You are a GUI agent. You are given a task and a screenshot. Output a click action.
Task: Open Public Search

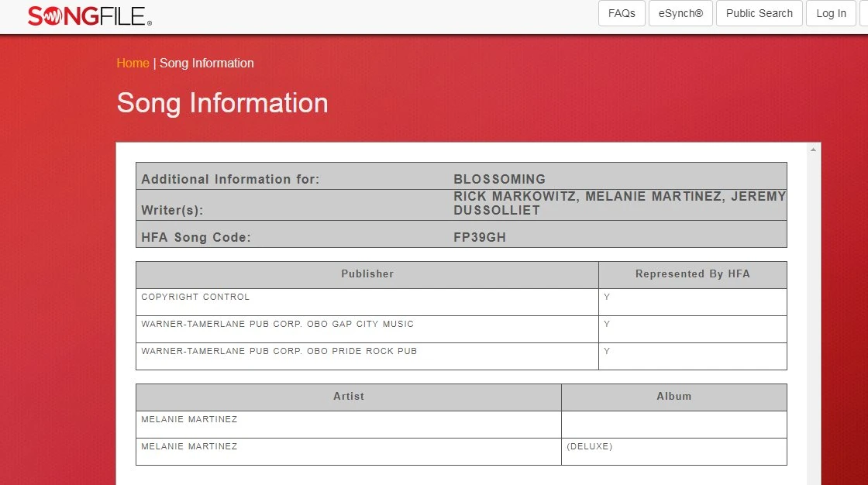[x=759, y=13]
